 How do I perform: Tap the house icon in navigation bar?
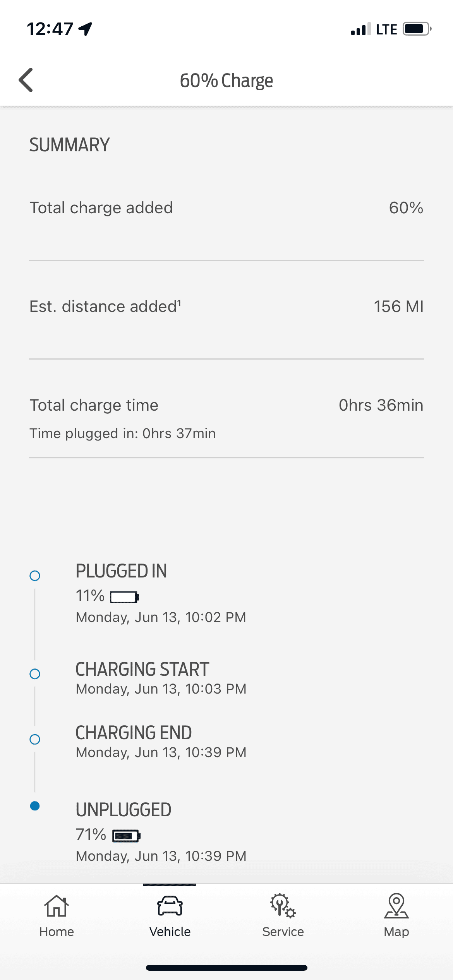pyautogui.click(x=57, y=906)
